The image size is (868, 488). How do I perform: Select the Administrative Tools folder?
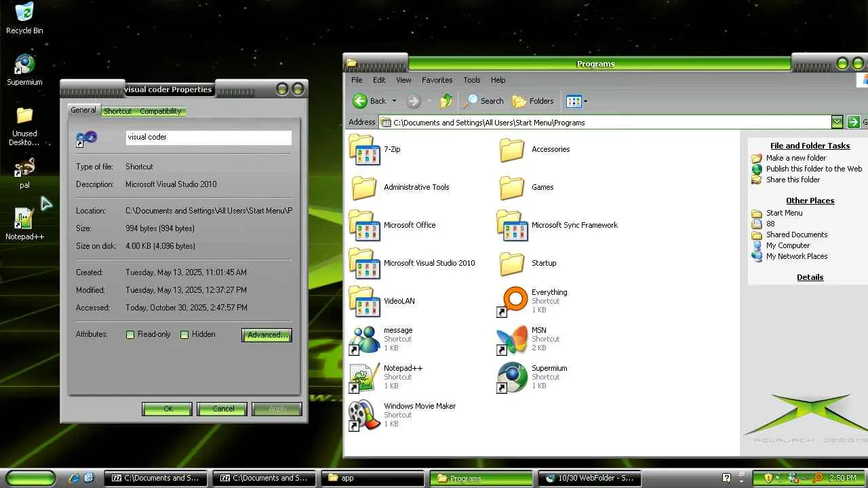click(x=400, y=187)
